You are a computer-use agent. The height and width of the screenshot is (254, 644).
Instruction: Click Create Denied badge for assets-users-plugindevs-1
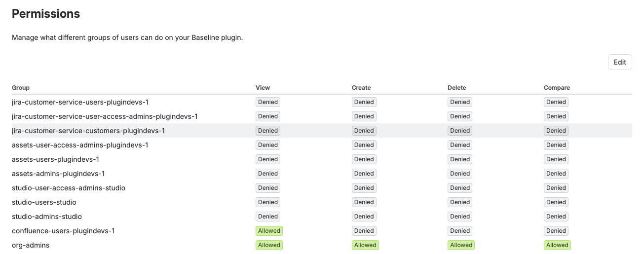click(364, 159)
